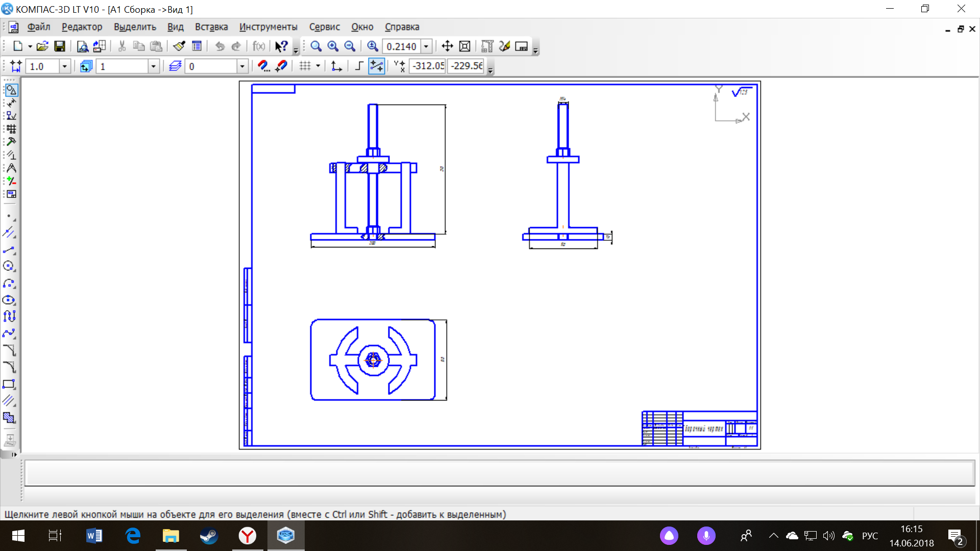Select the pan (move view) tool
The image size is (980, 551).
pyautogui.click(x=447, y=46)
